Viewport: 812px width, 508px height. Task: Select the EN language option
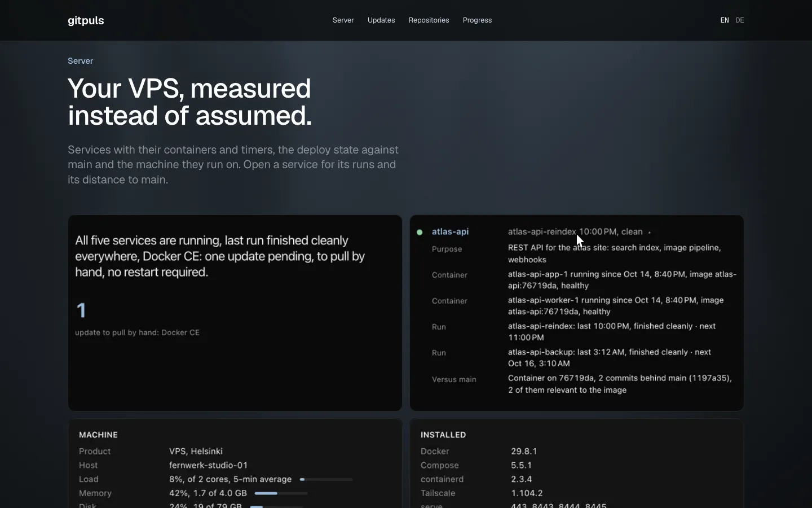coord(725,20)
